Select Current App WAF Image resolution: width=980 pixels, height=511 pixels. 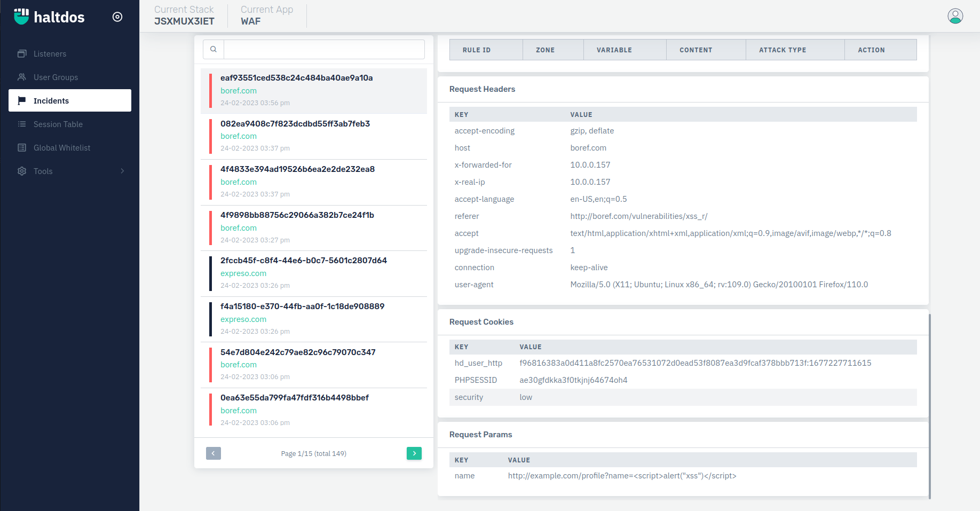tap(267, 15)
